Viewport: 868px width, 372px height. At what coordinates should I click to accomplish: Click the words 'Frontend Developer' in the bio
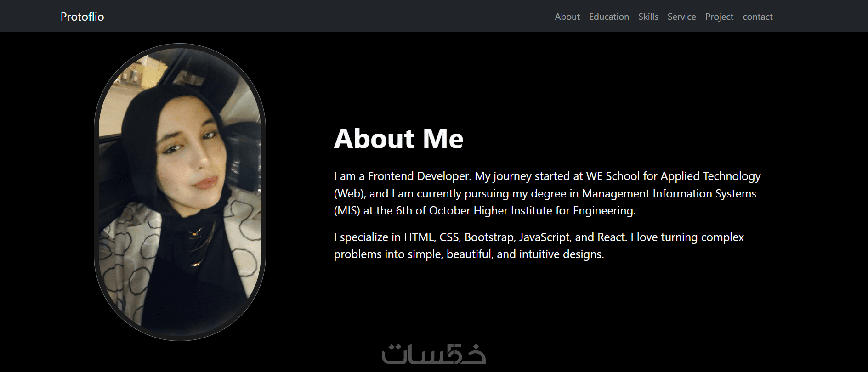[420, 176]
